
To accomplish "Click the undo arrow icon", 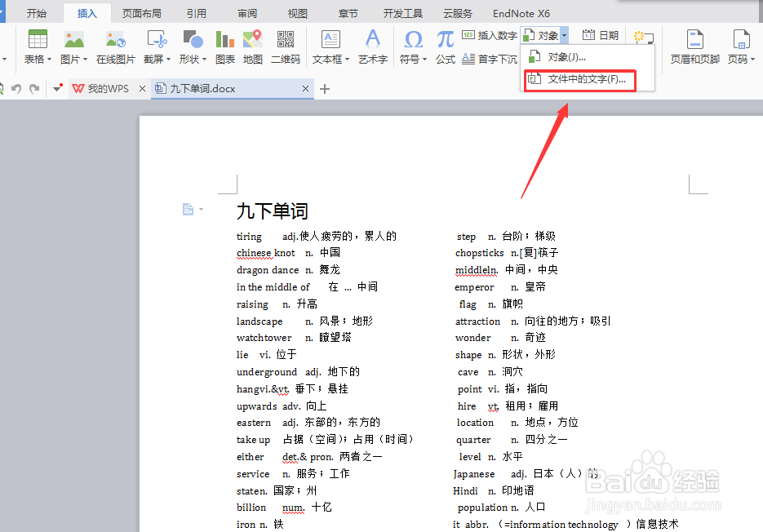I will click(16, 89).
